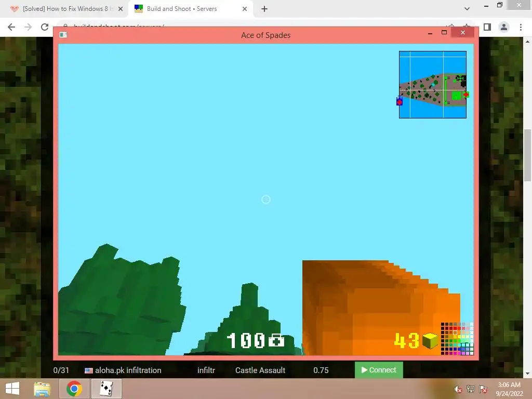Select the 'Build and Shoot • Servers' tab
The width and height of the screenshot is (532, 399).
[x=190, y=9]
